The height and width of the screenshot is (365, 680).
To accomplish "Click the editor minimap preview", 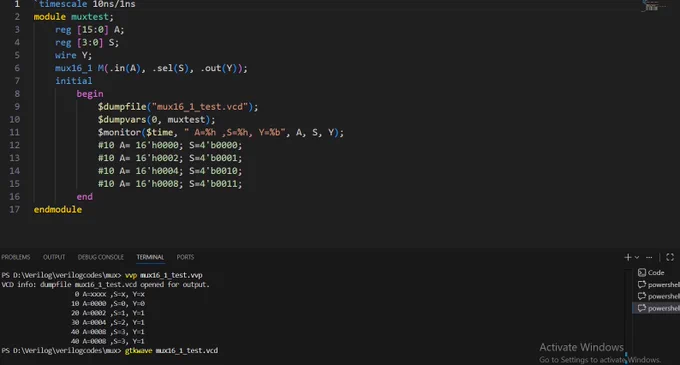I will pos(653,6).
